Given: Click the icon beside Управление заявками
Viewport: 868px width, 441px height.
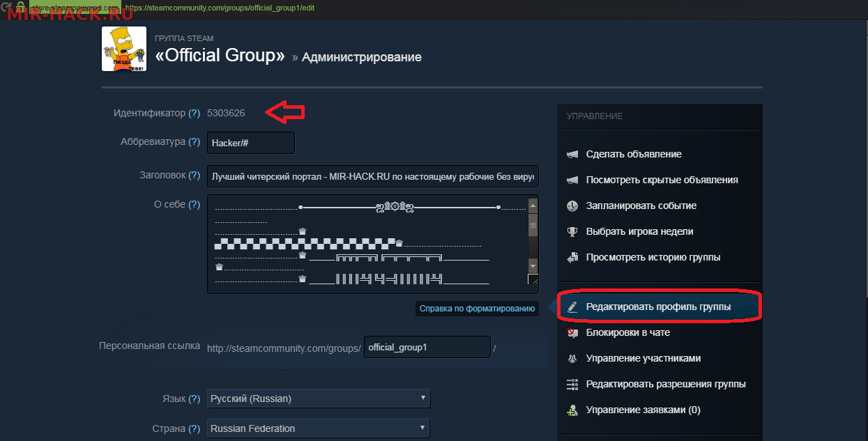Looking at the screenshot, I should (572, 410).
